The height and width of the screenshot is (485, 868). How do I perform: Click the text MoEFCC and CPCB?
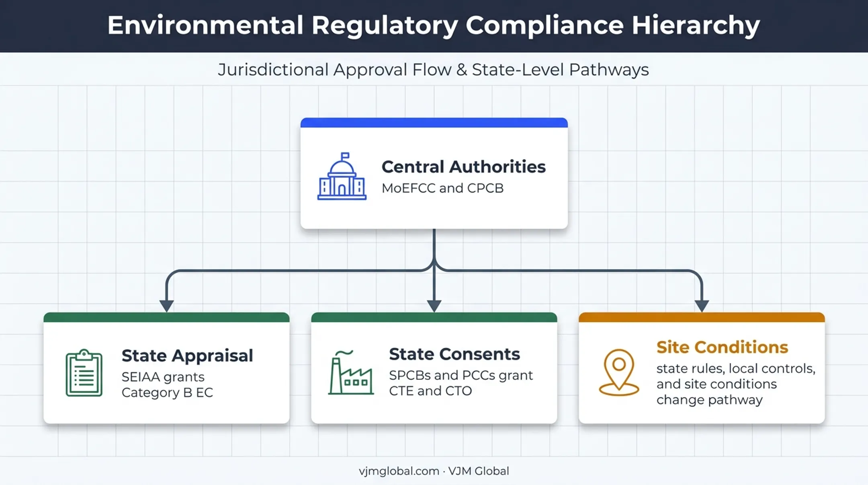coord(442,188)
